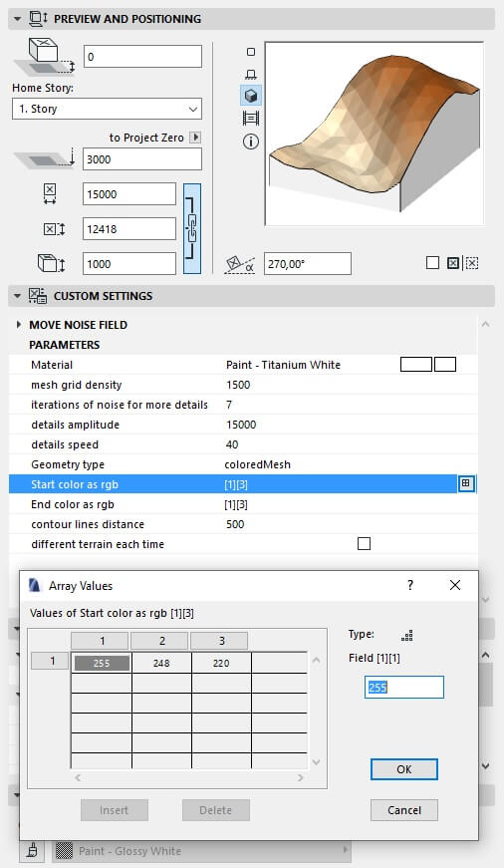Toggle the empty mirror checkbox near angle
The width and height of the screenshot is (504, 868).
click(432, 263)
